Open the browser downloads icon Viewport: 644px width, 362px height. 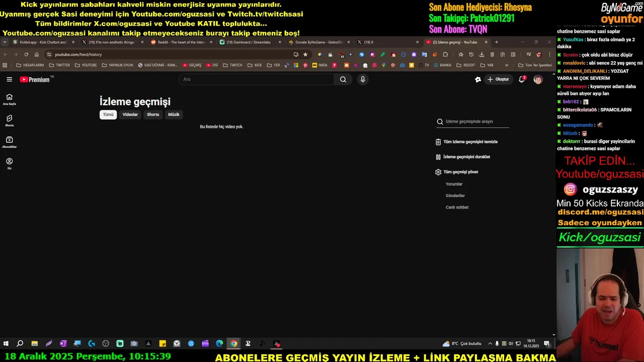tap(481, 54)
